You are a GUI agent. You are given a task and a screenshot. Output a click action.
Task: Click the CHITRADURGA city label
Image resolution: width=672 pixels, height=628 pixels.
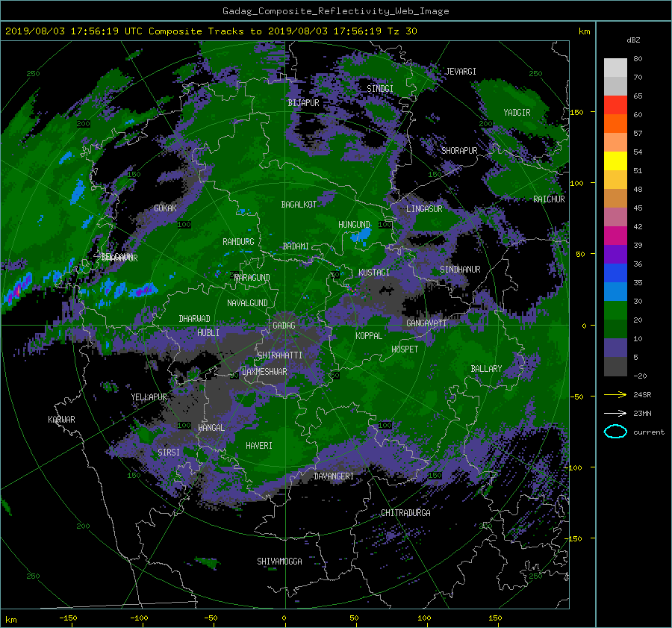coord(405,513)
